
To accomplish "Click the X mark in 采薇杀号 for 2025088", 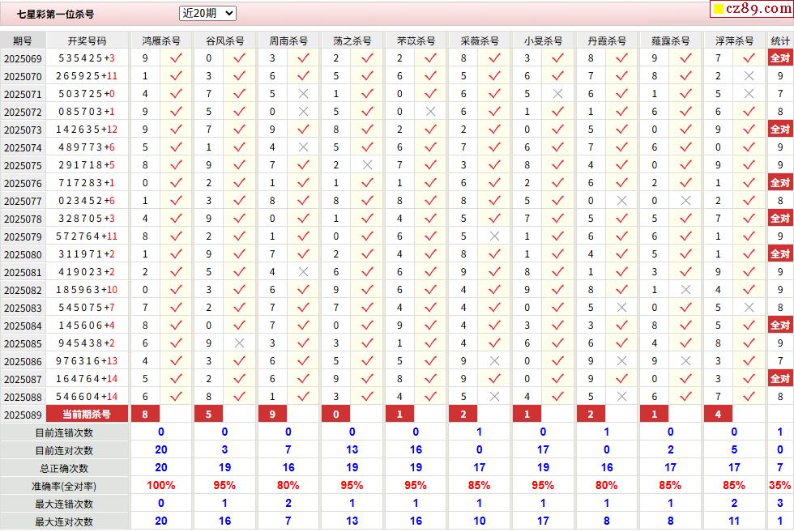I will (495, 396).
